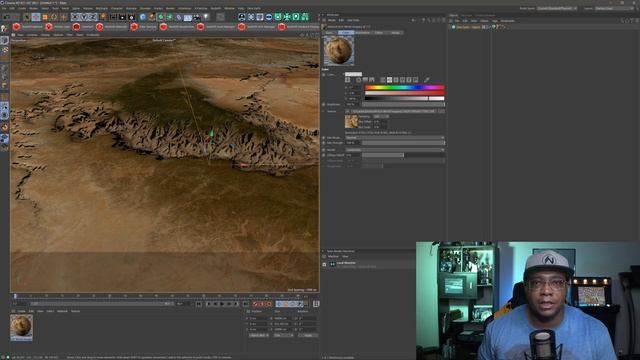Activate the highlighted Move tool
Viewport: 640px width, 360px height.
tap(36, 17)
